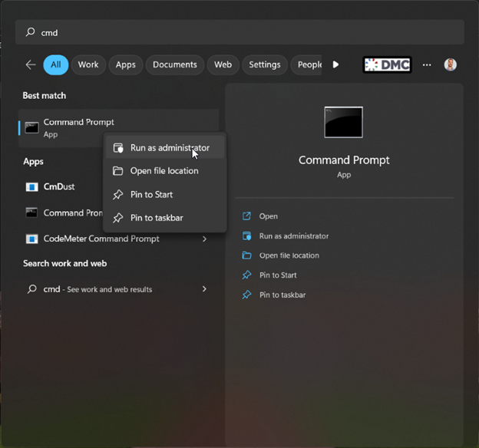Open the CmDust app result

tap(59, 186)
